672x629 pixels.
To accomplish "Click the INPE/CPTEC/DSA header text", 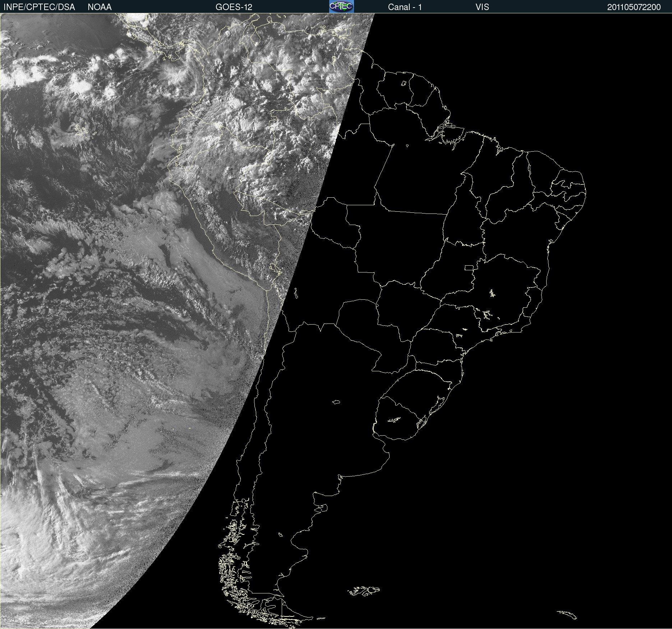I will pos(39,7).
